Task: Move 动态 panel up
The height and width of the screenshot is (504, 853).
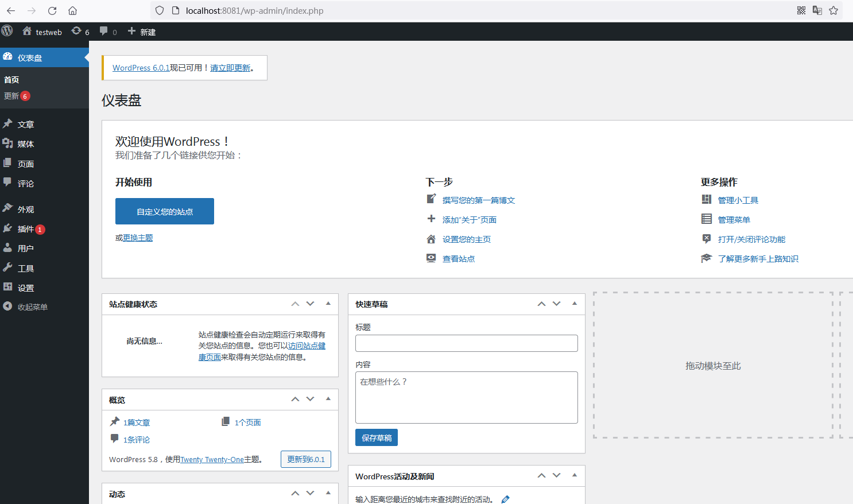Action: (x=295, y=493)
